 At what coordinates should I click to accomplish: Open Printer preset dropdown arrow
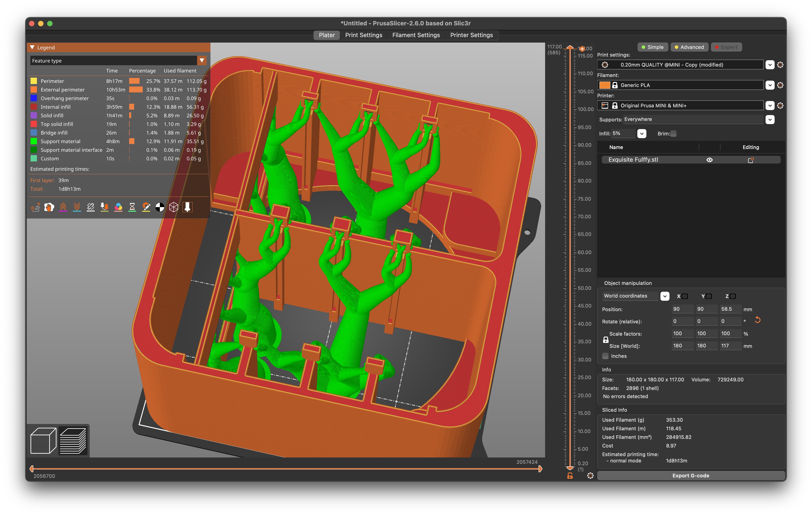pyautogui.click(x=769, y=106)
